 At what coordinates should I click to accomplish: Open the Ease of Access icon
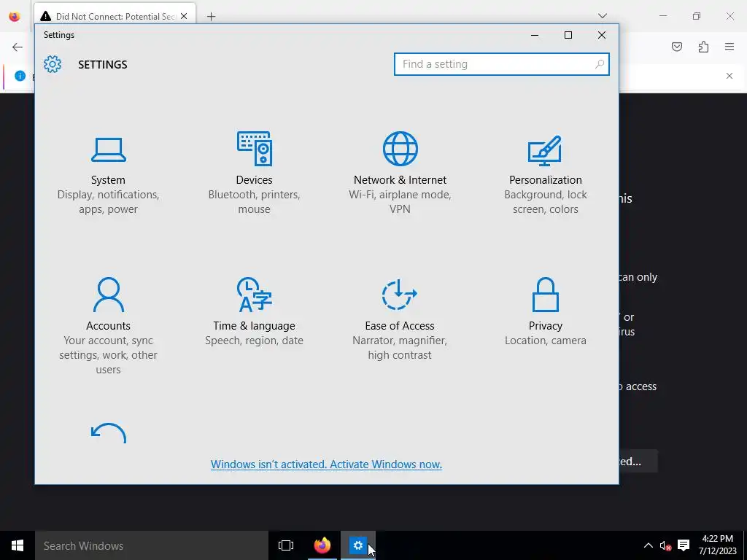click(x=400, y=295)
